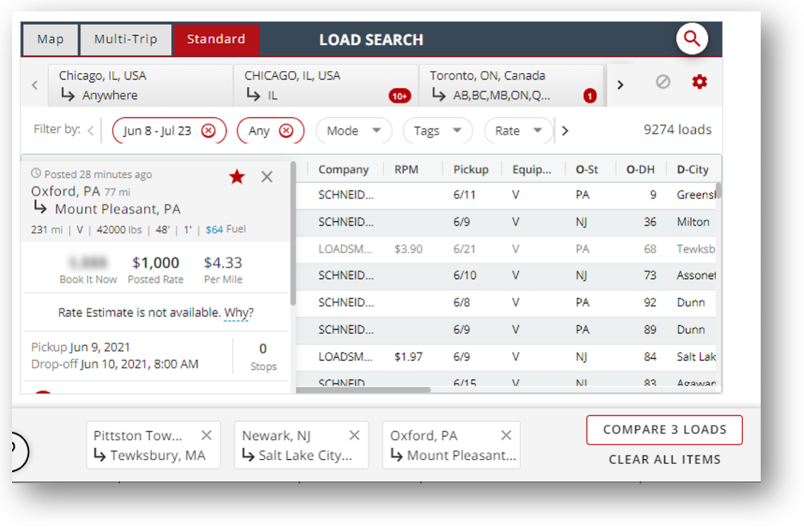Remove Pittston to Tewksbury from compare
This screenshot has width=804, height=532.
[206, 435]
